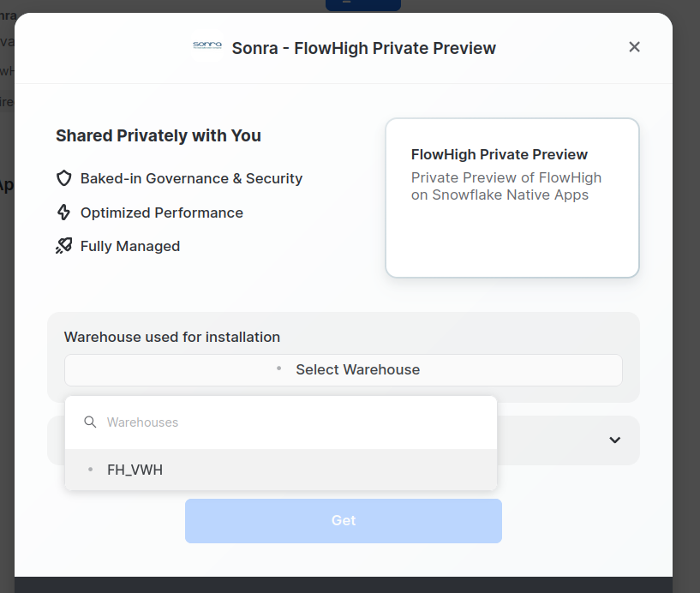Close the FlowHigh Private Preview dialog
700x593 pixels.
[x=634, y=47]
